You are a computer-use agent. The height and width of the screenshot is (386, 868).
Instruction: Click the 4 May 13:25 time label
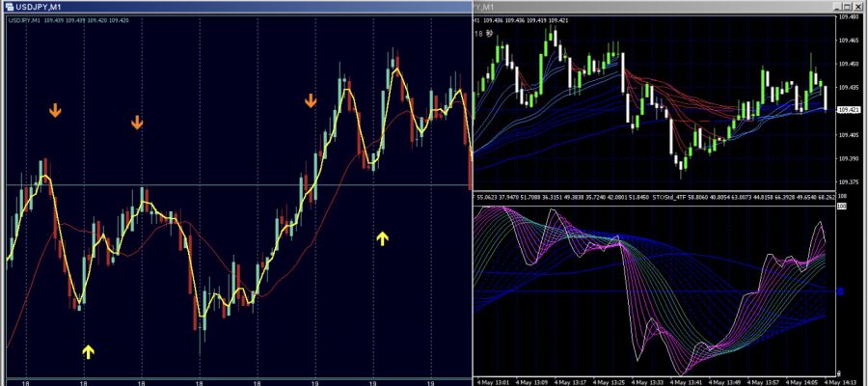[609, 381]
